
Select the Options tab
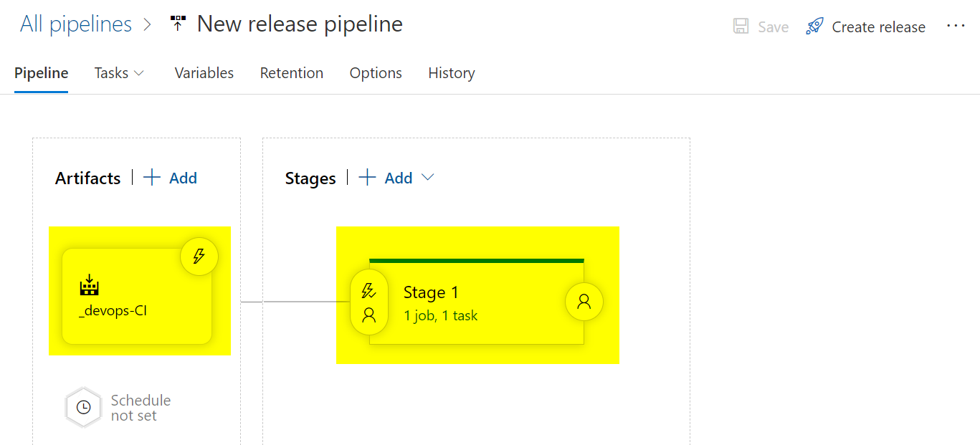pos(376,73)
